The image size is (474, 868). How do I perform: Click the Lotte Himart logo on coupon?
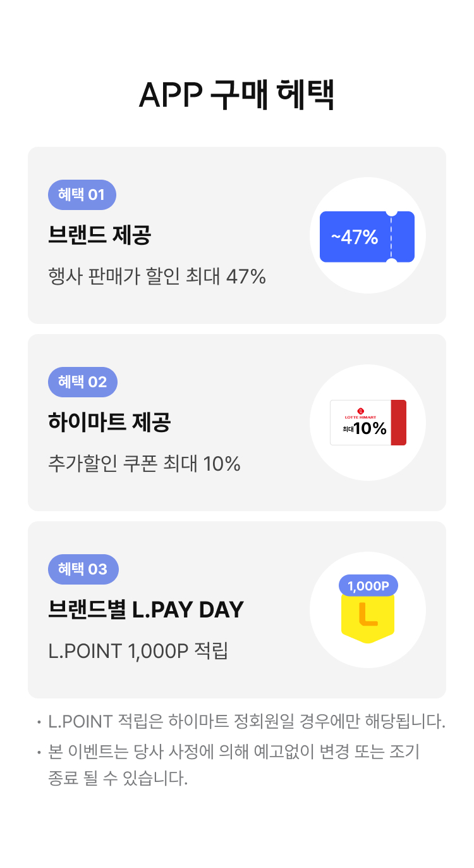pyautogui.click(x=361, y=412)
